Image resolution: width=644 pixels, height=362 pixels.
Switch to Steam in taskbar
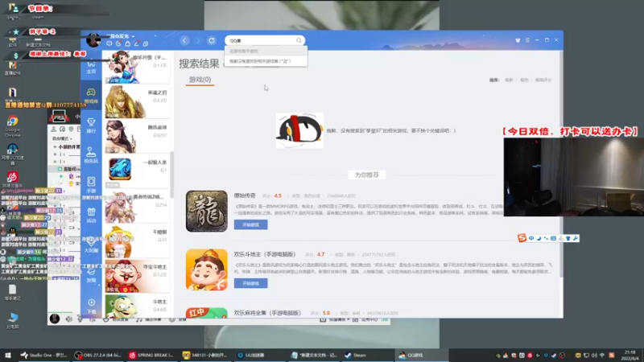pos(356,355)
